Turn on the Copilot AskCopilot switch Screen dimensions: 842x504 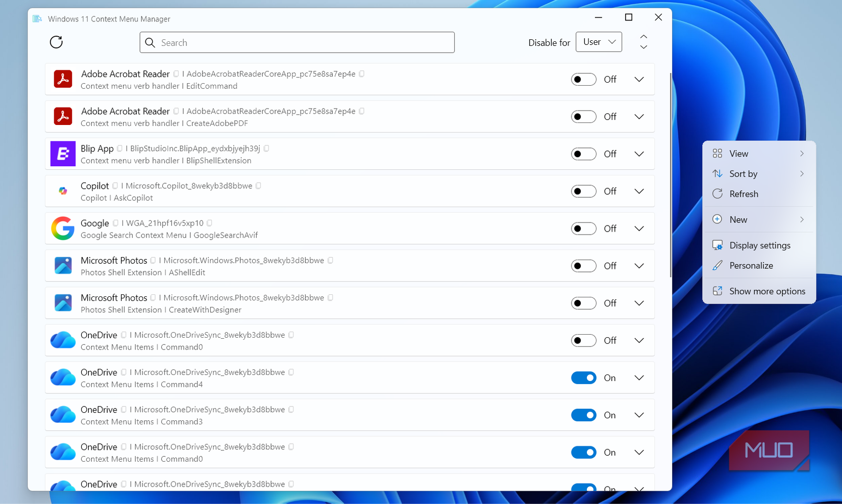[x=583, y=191]
